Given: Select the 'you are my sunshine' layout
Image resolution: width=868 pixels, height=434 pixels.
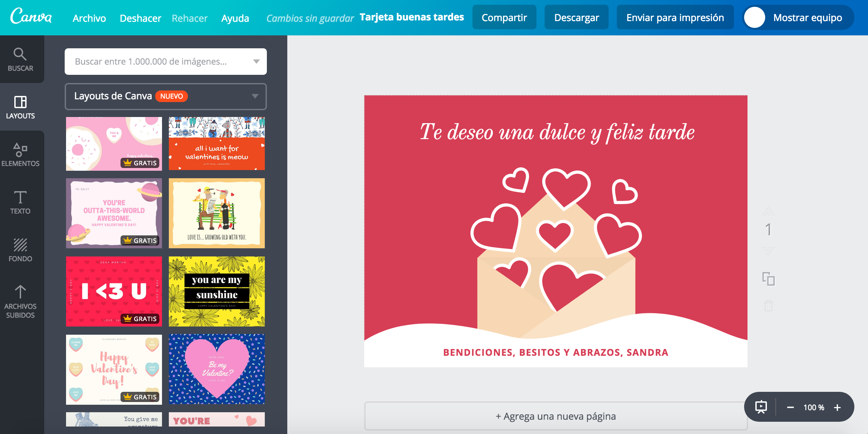Looking at the screenshot, I should click(216, 291).
